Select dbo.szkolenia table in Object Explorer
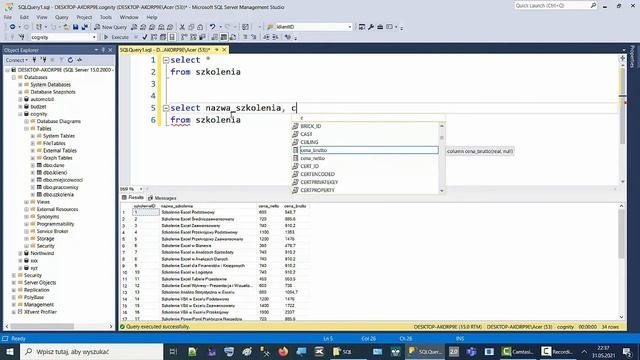The height and width of the screenshot is (360, 640). (58, 195)
